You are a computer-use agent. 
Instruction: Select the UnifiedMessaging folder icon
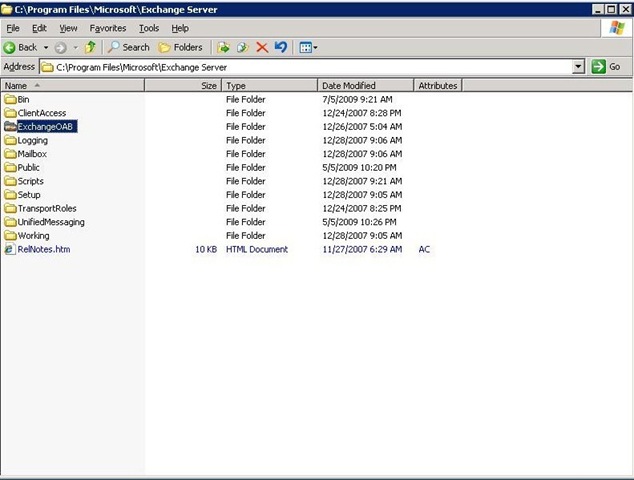10,222
